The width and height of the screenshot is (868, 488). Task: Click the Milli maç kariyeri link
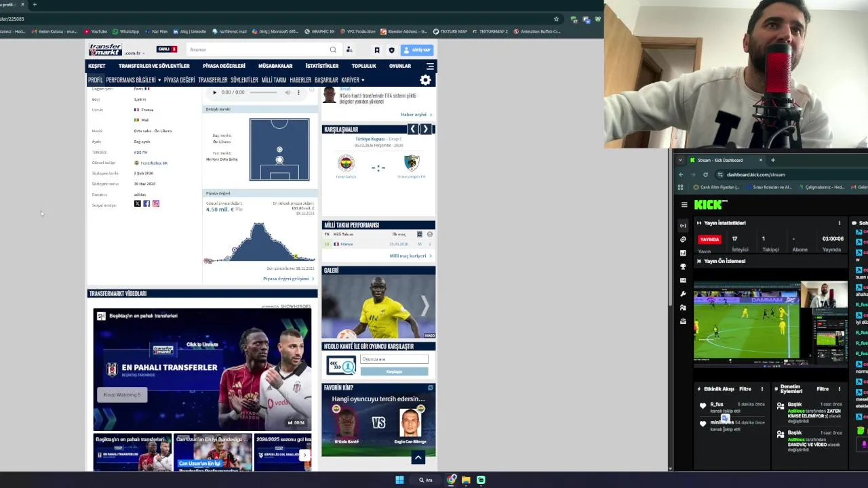point(410,256)
